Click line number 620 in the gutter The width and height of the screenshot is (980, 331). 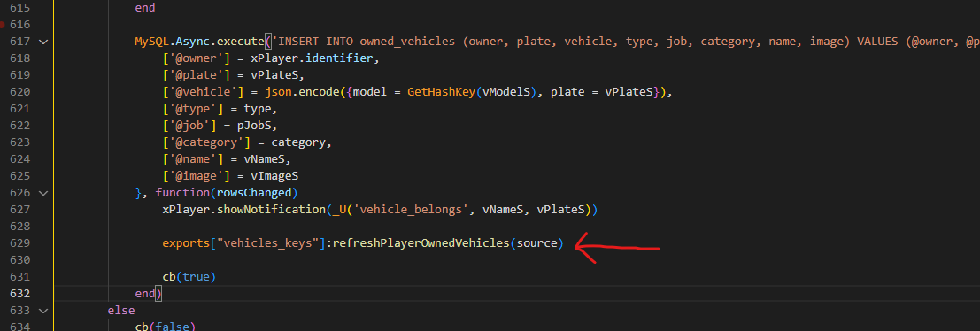(20, 92)
